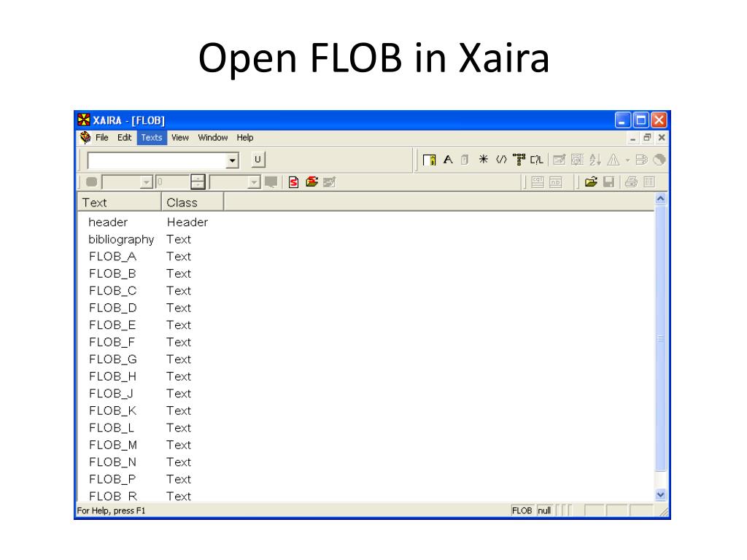Expand the main query combo box arrow
The width and height of the screenshot is (747, 560).
tap(233, 160)
